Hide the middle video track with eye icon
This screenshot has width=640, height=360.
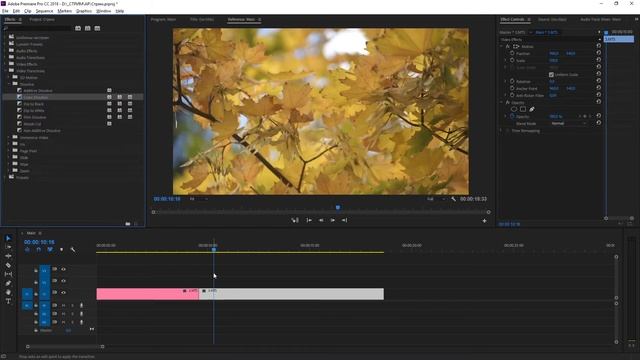[x=63, y=281]
